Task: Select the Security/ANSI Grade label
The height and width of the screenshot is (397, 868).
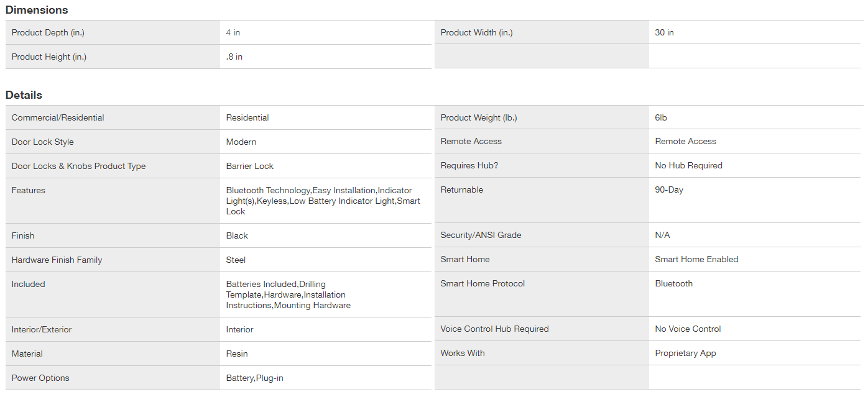Action: [x=481, y=235]
